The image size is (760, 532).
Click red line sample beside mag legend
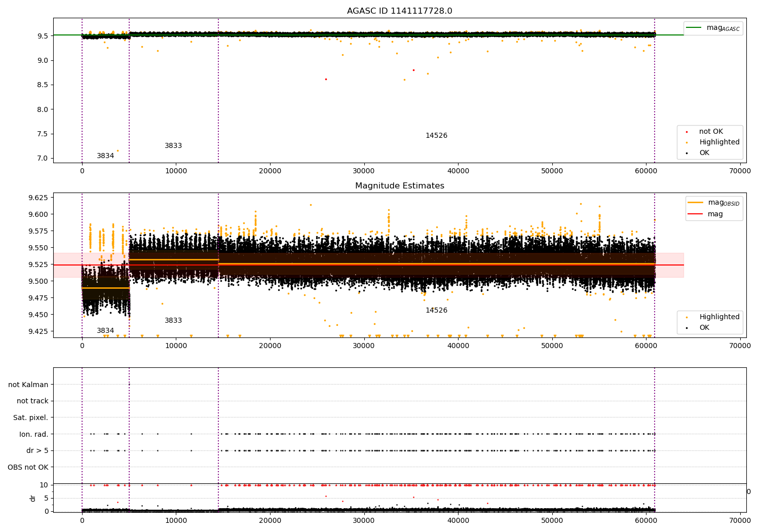tap(696, 214)
